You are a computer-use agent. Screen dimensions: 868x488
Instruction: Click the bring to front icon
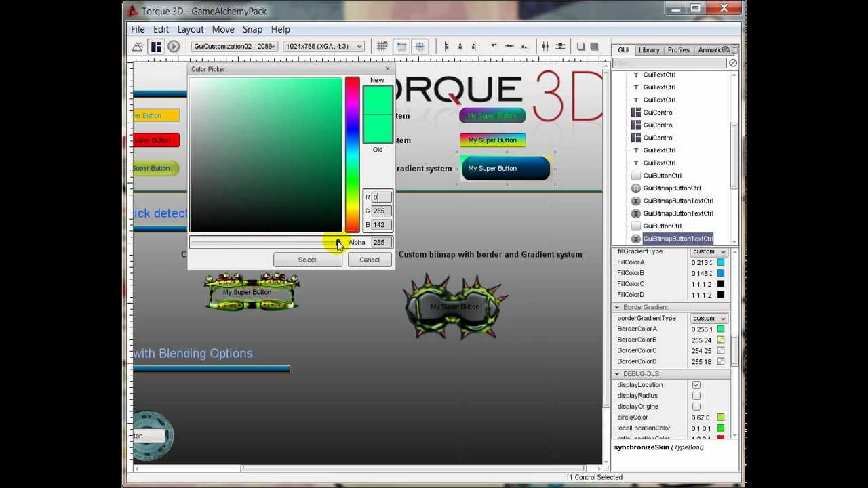coord(594,46)
